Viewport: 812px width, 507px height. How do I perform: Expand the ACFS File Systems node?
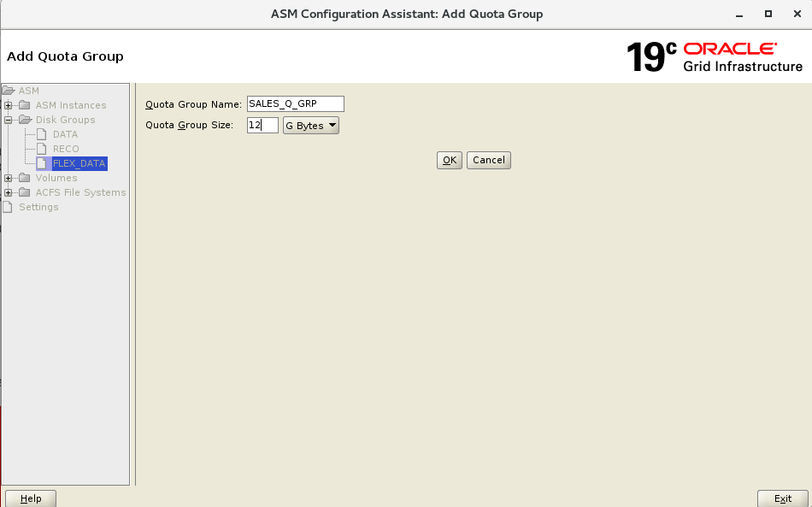point(9,192)
